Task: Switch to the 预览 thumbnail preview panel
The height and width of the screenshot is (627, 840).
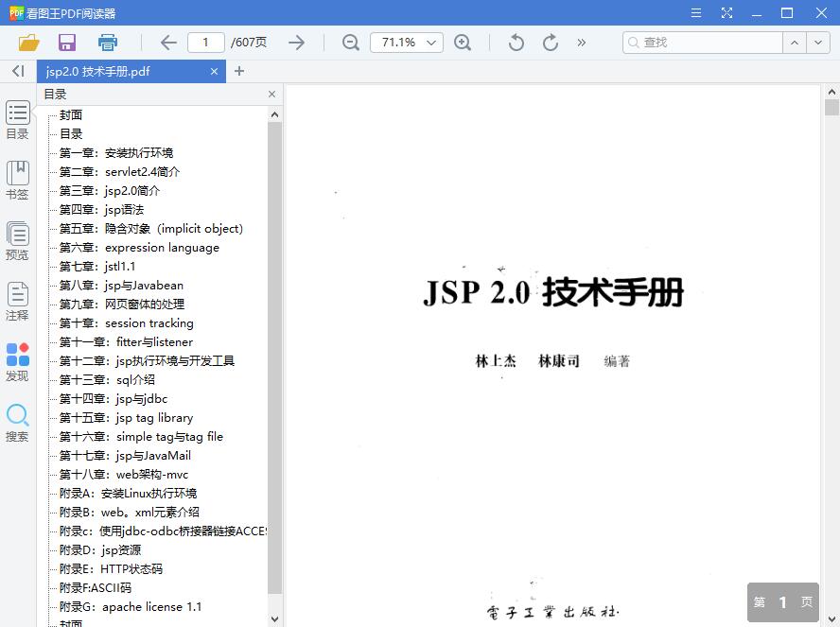Action: (17, 239)
